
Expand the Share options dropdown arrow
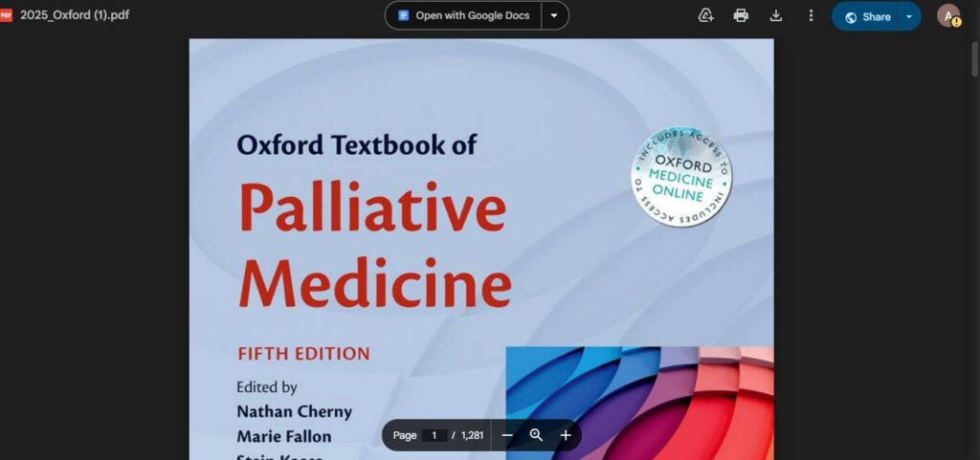click(909, 17)
